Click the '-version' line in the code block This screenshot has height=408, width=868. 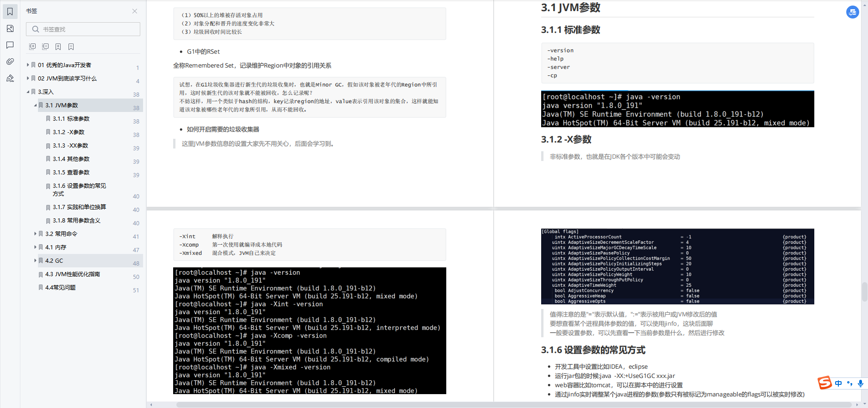tap(561, 50)
